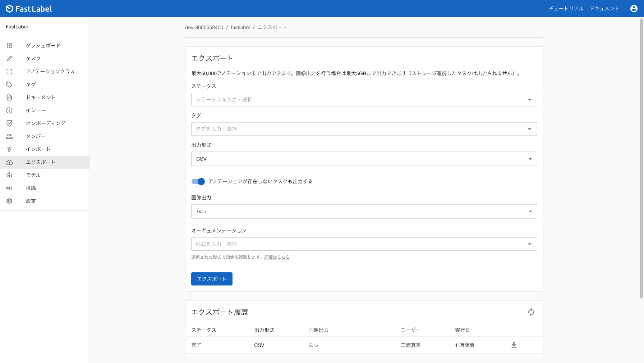This screenshot has height=363, width=644.
Task: Open インポート in the sidebar
Action: (x=38, y=149)
